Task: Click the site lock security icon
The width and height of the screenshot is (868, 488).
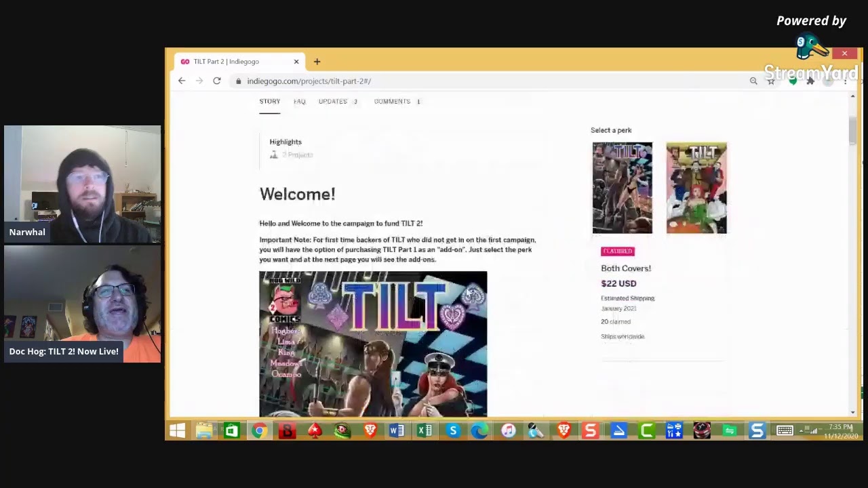Action: point(238,81)
